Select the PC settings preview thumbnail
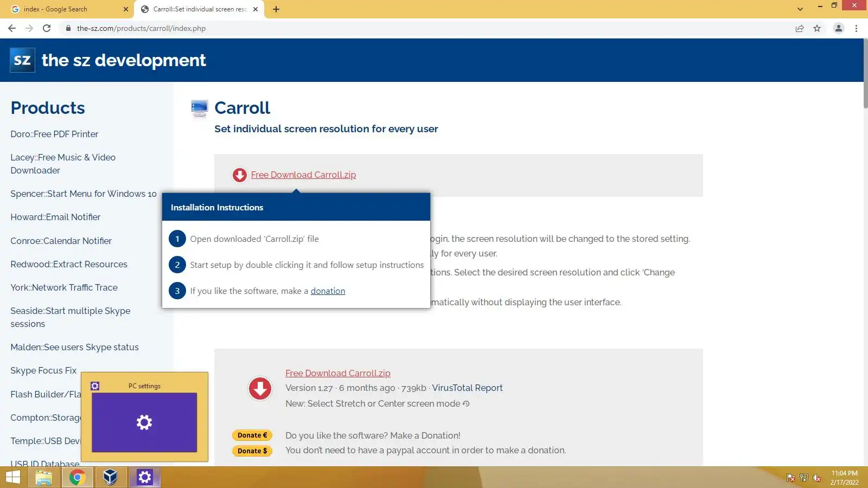 tap(144, 422)
